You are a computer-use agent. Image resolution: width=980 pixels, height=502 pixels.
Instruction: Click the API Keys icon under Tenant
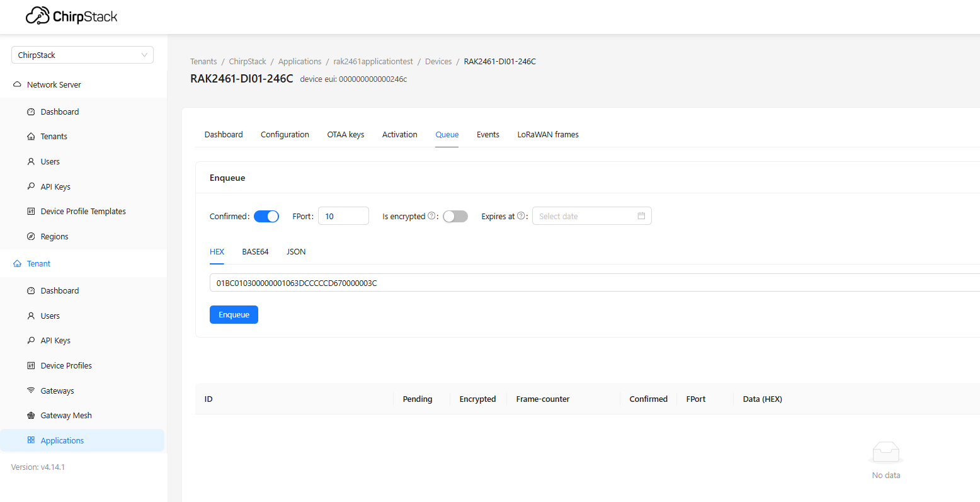[x=31, y=340]
